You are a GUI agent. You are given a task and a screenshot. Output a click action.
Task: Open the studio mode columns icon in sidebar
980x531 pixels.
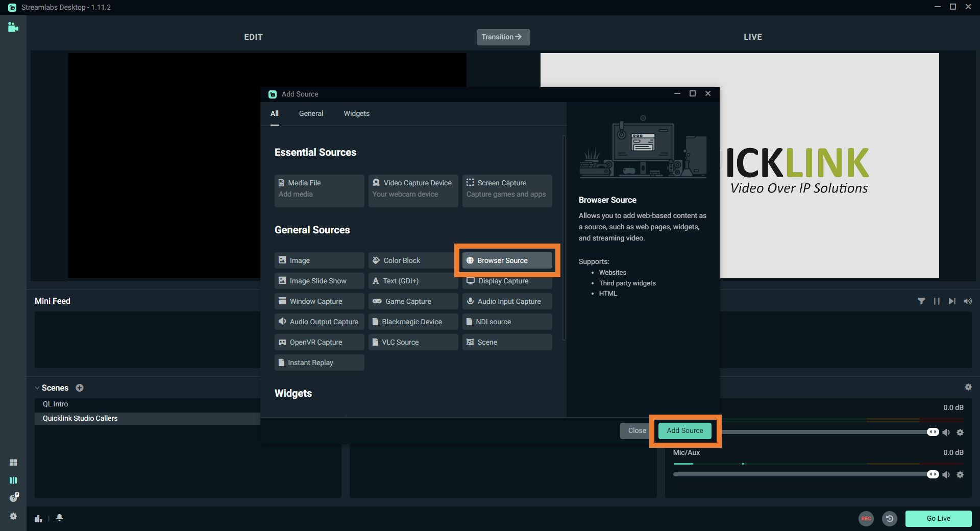coord(13,480)
